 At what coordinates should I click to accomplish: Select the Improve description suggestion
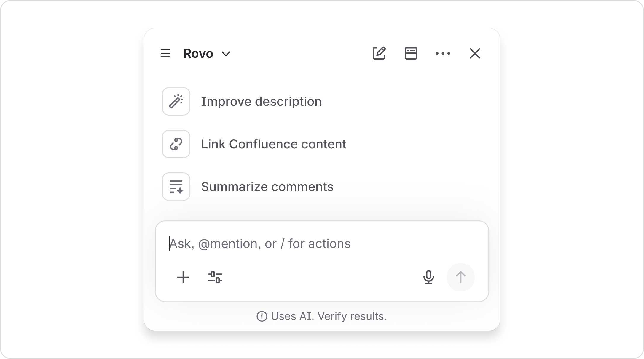tap(261, 101)
